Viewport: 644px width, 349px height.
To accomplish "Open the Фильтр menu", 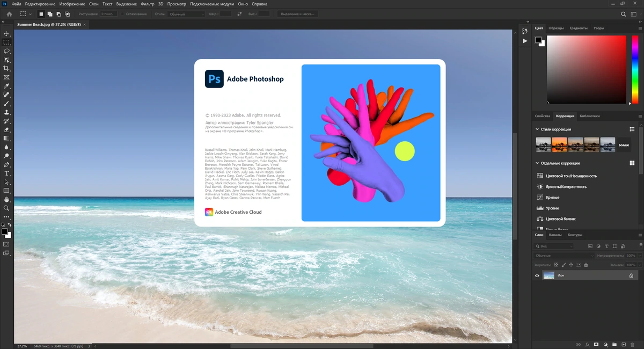I will coord(148,4).
